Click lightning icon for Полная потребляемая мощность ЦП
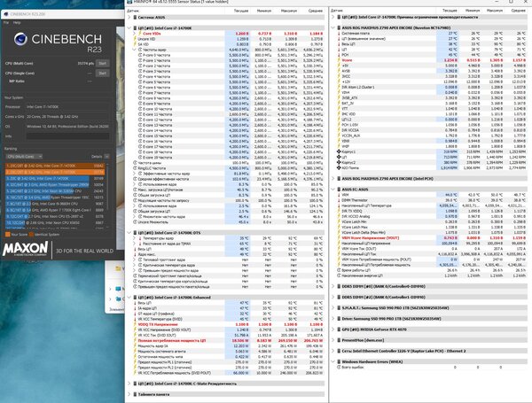This screenshot has width=532, height=403. [135, 340]
